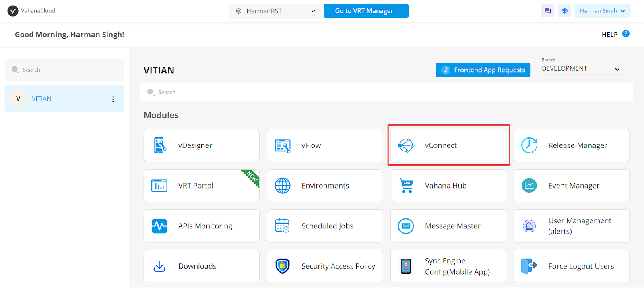The height and width of the screenshot is (288, 644).
Task: Click the Security Access Policy label
Action: [x=338, y=266]
